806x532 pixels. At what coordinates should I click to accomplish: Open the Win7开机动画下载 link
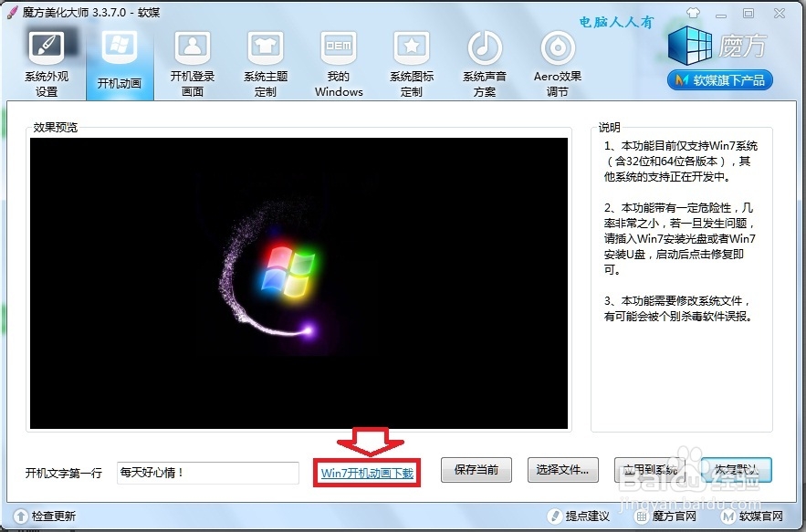point(367,473)
